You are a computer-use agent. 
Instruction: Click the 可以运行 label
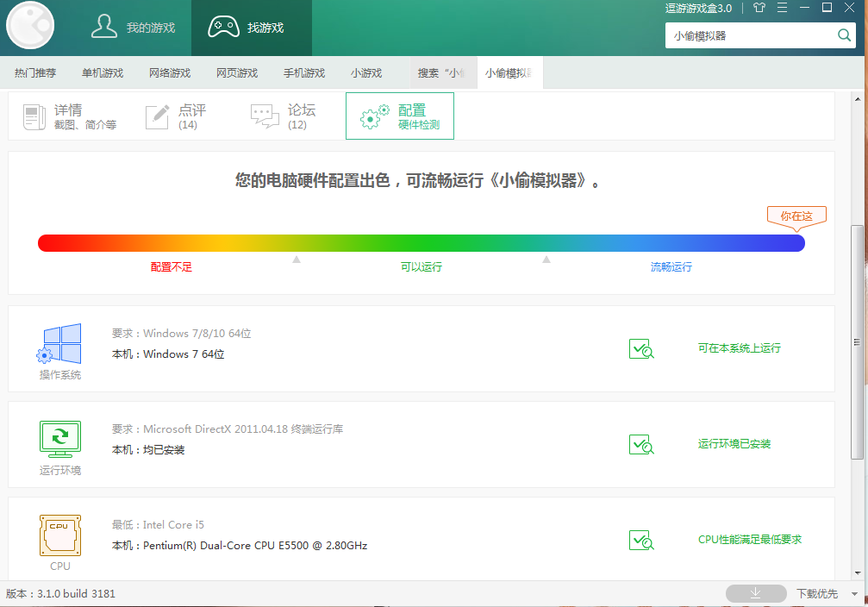[x=422, y=267]
